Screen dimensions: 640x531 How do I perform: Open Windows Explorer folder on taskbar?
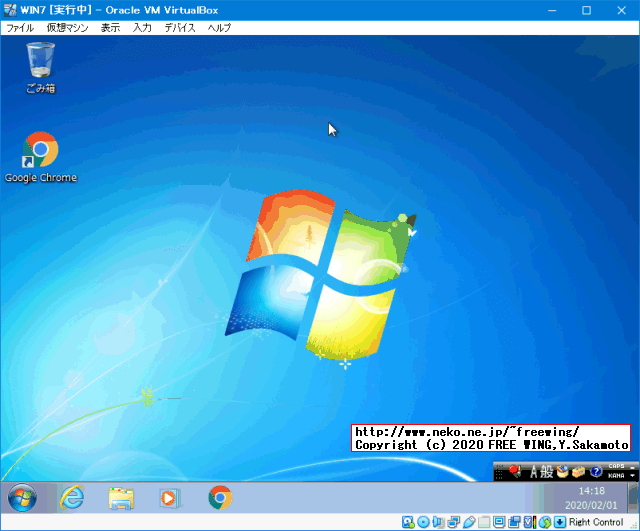121,498
